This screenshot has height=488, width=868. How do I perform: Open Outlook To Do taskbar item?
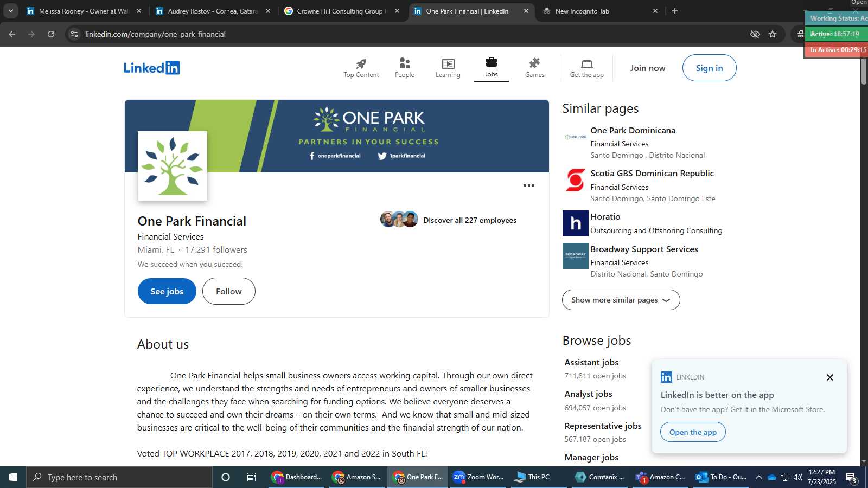(722, 477)
